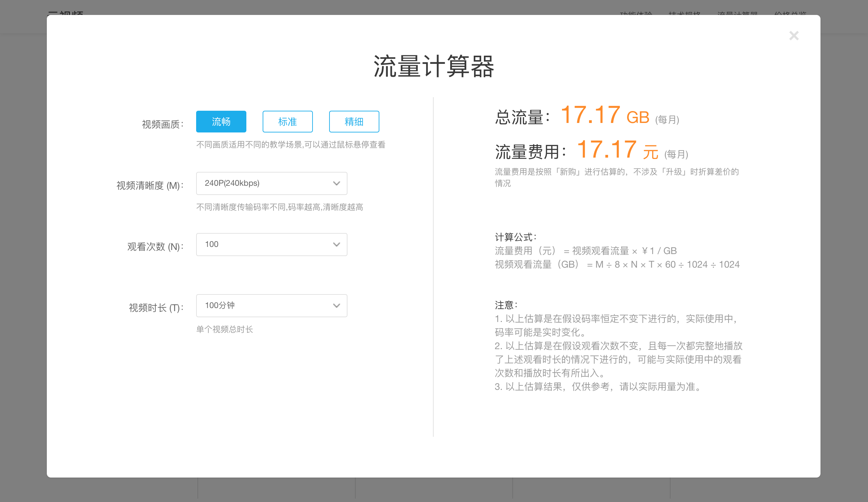This screenshot has width=868, height=502.
Task: Click 流量计算器 link in top navigation
Action: [737, 14]
